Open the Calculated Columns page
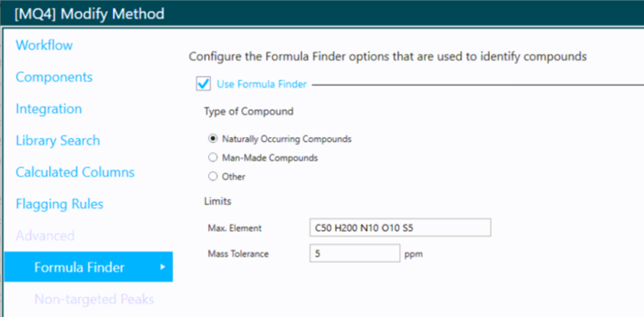The image size is (644, 317). (x=75, y=172)
